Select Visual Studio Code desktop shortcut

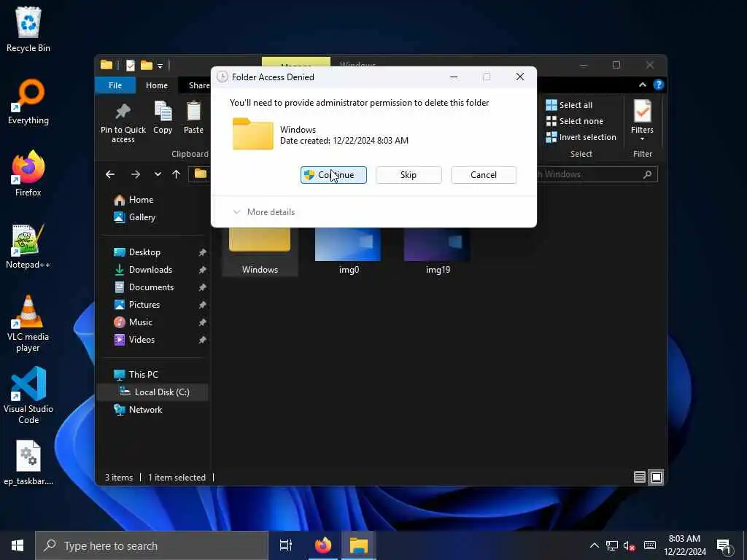click(28, 396)
